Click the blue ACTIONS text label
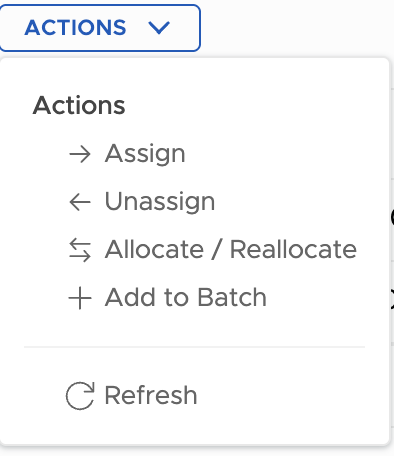Image resolution: width=394 pixels, height=456 pixels. click(75, 28)
